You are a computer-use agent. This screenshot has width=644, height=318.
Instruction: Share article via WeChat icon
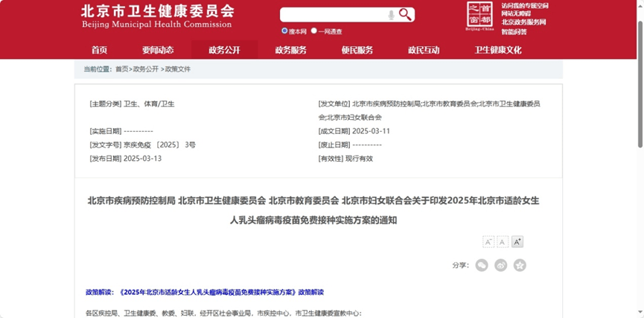click(x=482, y=265)
